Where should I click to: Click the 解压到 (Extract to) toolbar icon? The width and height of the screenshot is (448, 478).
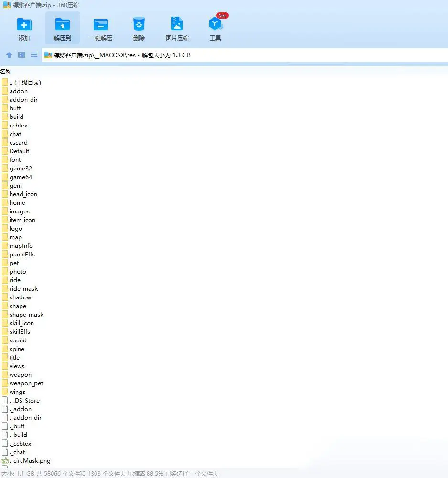pos(63,24)
